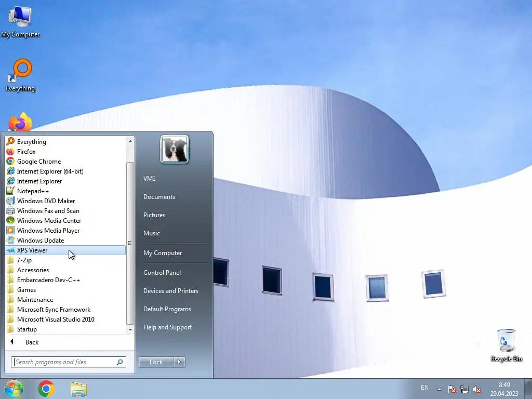Click the Show desktop strip
The height and width of the screenshot is (399, 532).
[x=528, y=389]
